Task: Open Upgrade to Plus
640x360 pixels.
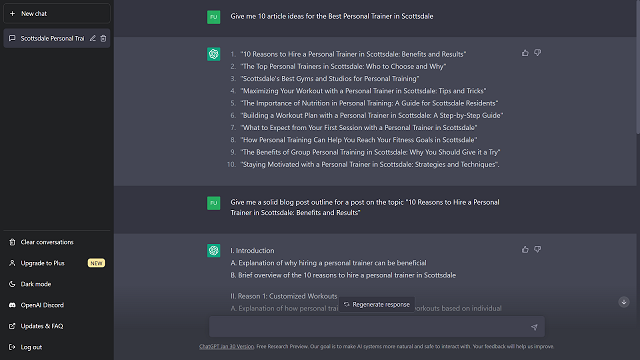Action: pos(57,263)
